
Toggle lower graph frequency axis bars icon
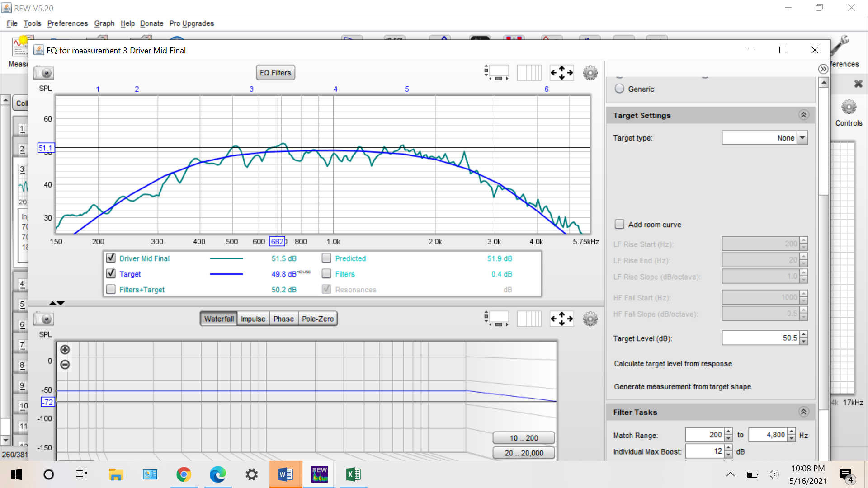529,319
